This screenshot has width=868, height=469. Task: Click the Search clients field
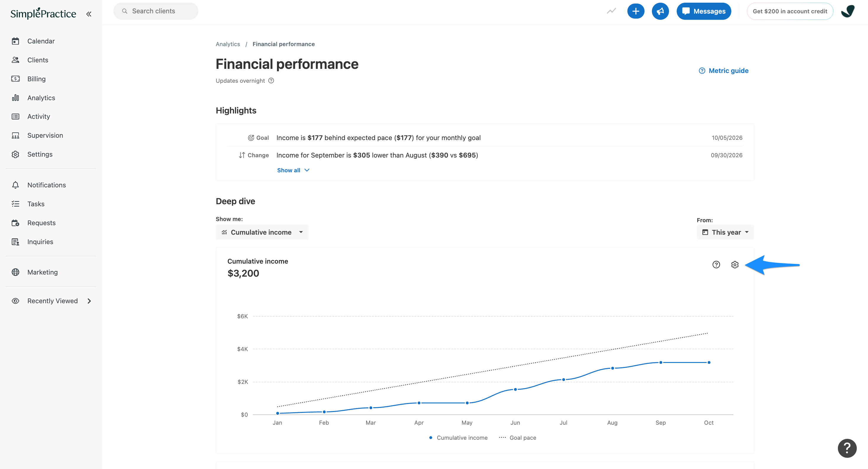(x=156, y=11)
